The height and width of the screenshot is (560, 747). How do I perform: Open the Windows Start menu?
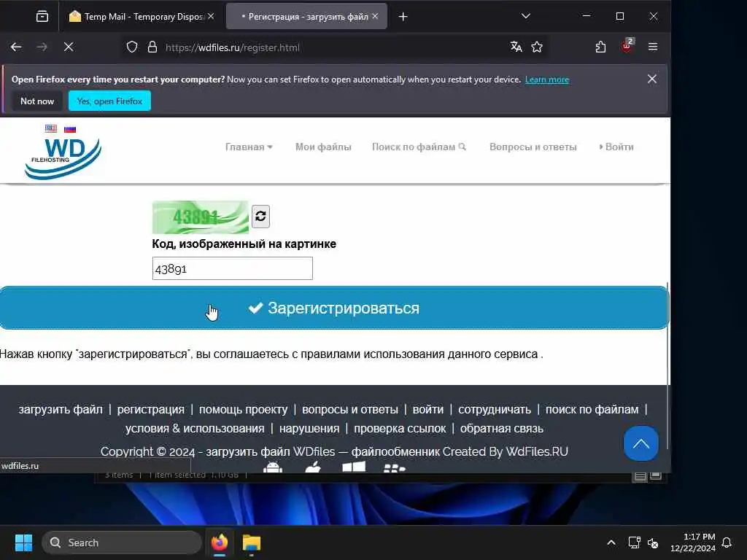[x=23, y=542]
